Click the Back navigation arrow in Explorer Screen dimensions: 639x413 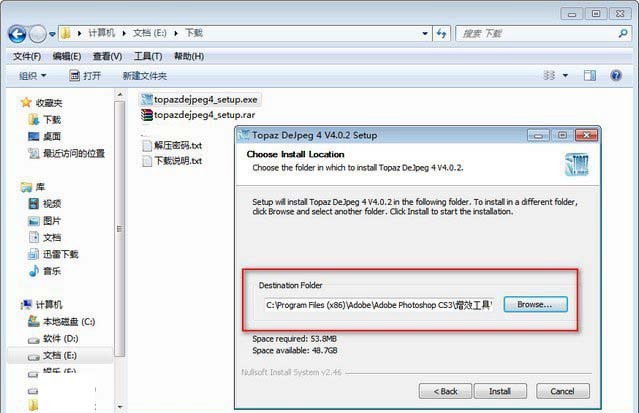pyautogui.click(x=17, y=34)
